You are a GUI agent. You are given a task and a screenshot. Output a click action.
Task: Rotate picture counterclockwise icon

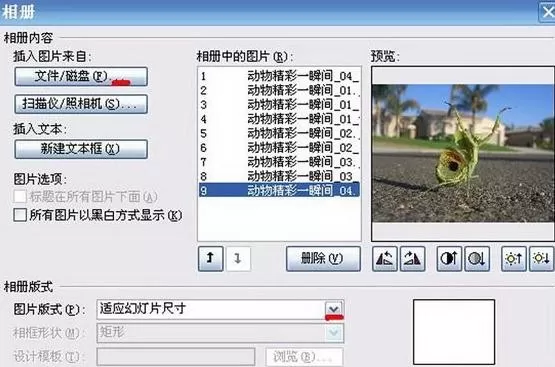[x=384, y=259]
